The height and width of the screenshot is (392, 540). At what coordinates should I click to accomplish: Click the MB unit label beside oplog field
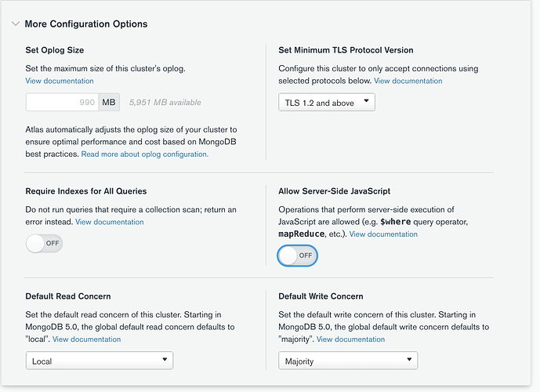[108, 103]
